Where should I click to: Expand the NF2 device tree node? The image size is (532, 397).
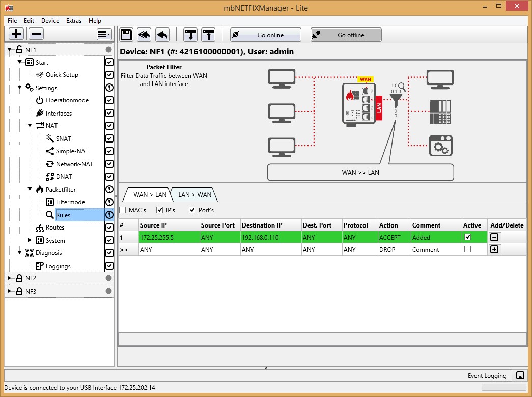pos(9,278)
